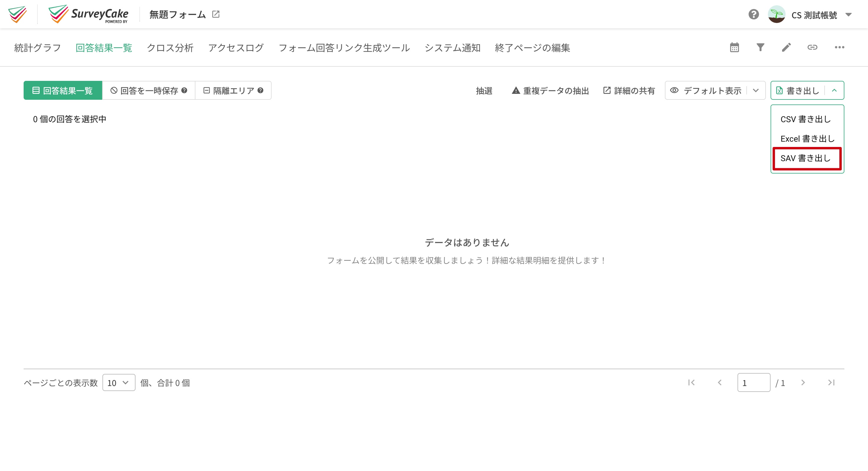
Task: Select 回答を一時保存 segment
Action: coord(149,90)
